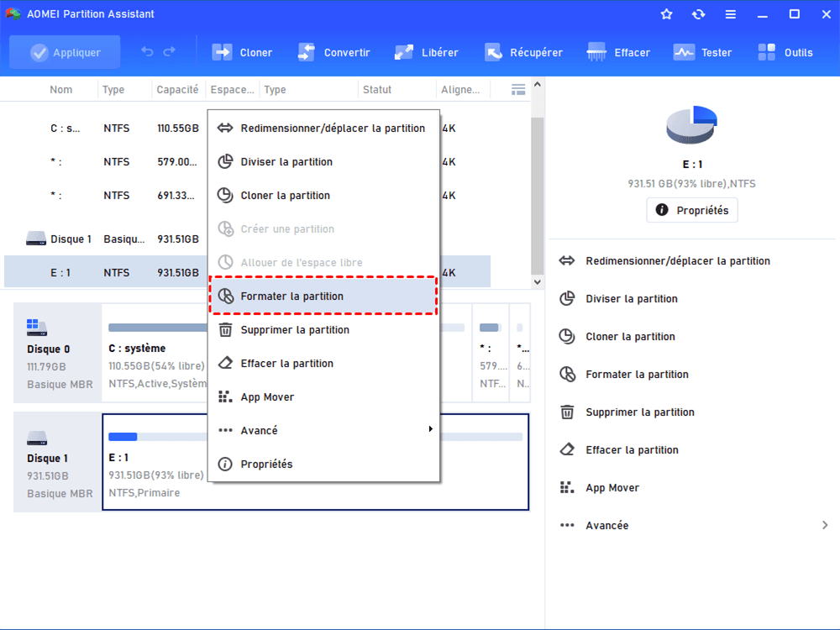The height and width of the screenshot is (630, 840).
Task: Click the context menu Propriétés info icon
Action: [225, 464]
